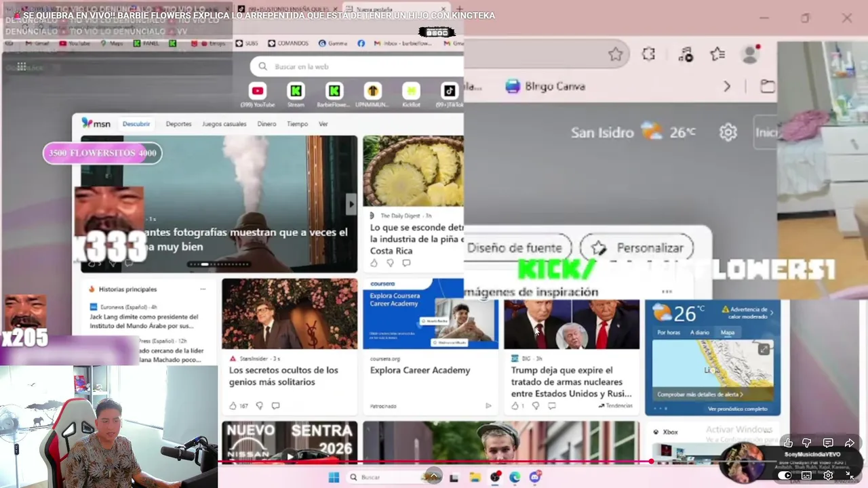Open the browser profile avatar

[750, 54]
